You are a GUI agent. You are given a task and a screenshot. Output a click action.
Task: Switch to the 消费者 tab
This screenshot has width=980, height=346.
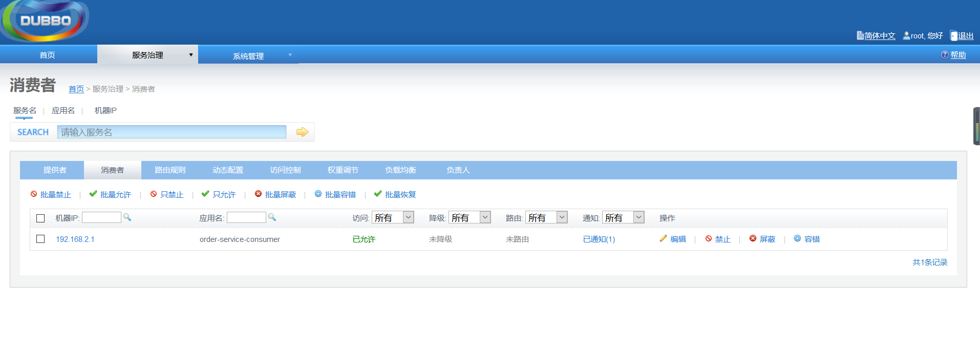(113, 170)
